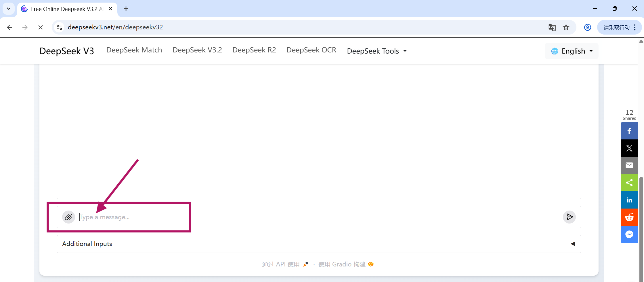
Task: Bookmark this page with the star icon
Action: tap(566, 27)
